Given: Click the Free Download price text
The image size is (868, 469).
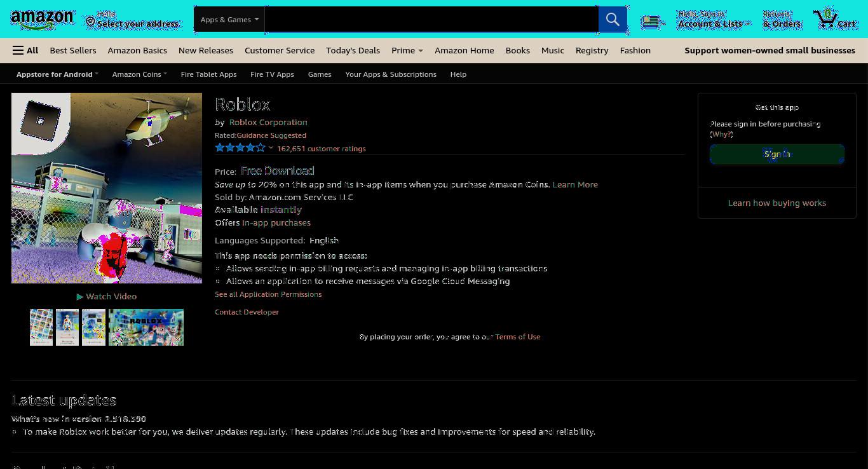Looking at the screenshot, I should 278,171.
